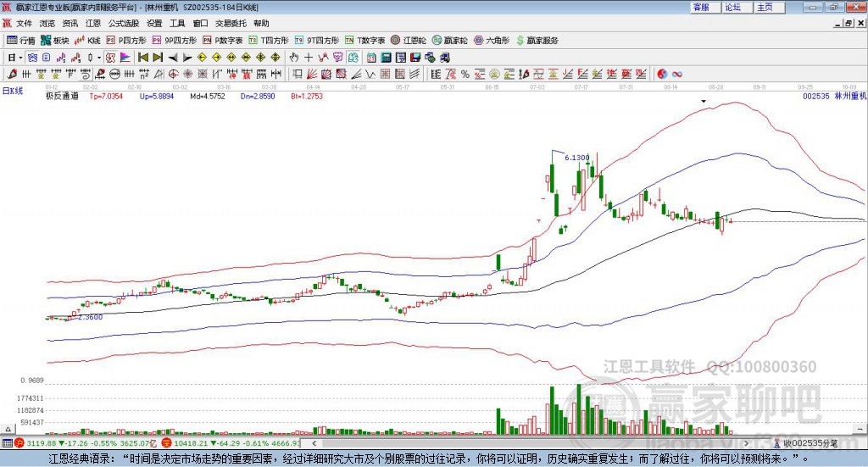Toggle the pink flag indicator icon
Image resolution: width=868 pixels, height=467 pixels.
coord(125,58)
